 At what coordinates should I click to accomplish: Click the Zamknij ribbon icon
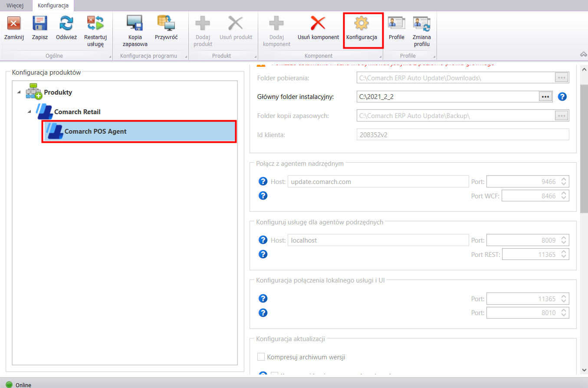(x=14, y=23)
